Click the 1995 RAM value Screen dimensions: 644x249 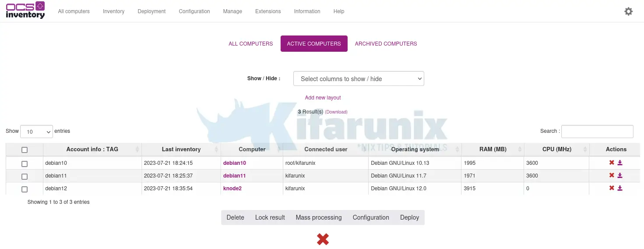(470, 163)
